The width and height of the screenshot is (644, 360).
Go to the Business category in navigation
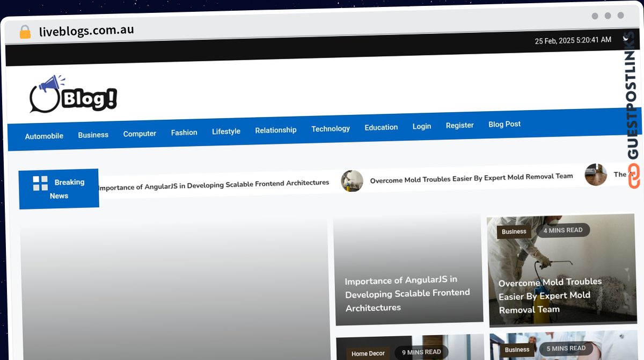click(93, 135)
